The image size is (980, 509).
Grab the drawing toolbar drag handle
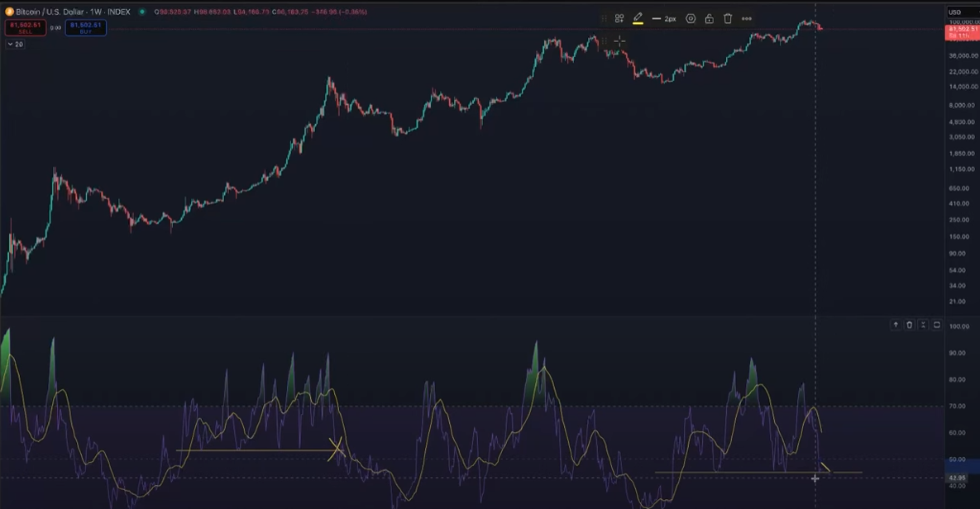(604, 19)
